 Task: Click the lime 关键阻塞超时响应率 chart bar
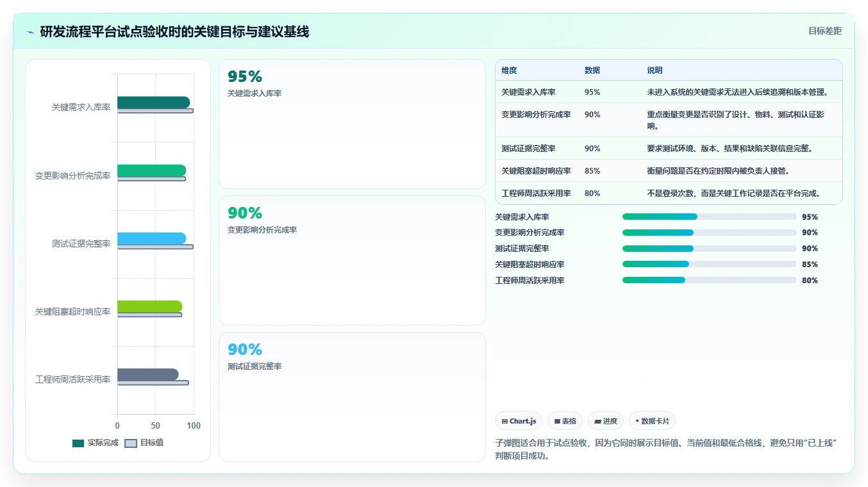(149, 306)
